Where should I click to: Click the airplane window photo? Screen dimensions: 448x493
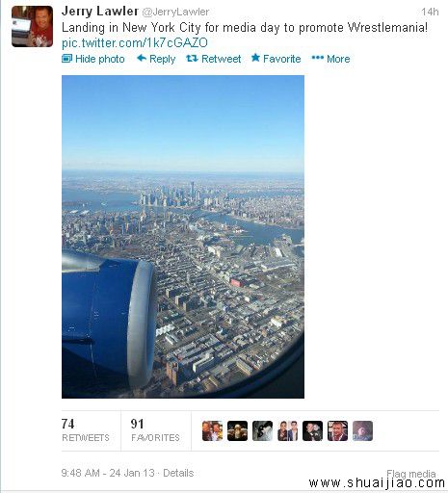tap(183, 237)
